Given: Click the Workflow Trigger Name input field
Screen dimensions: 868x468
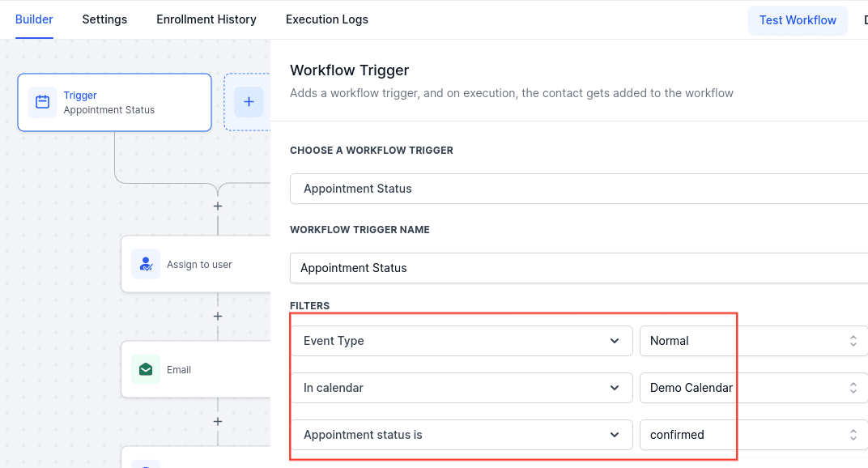Looking at the screenshot, I should [579, 268].
